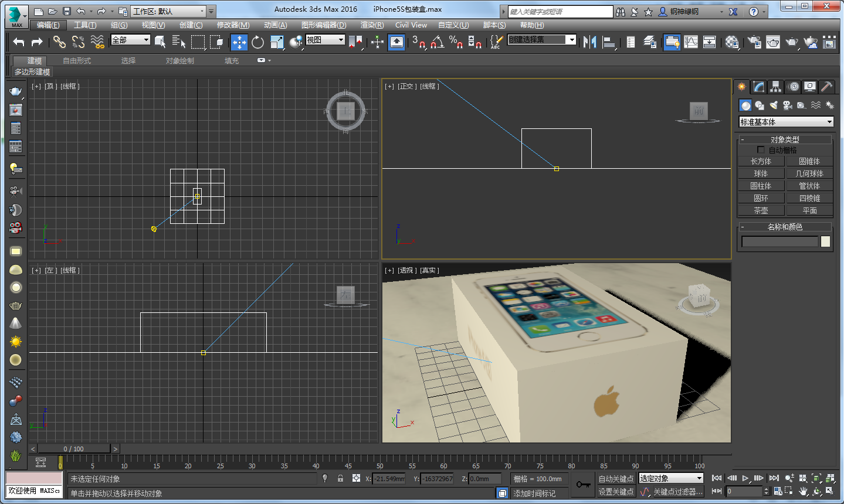Open the 修改器(M) menu

[233, 25]
